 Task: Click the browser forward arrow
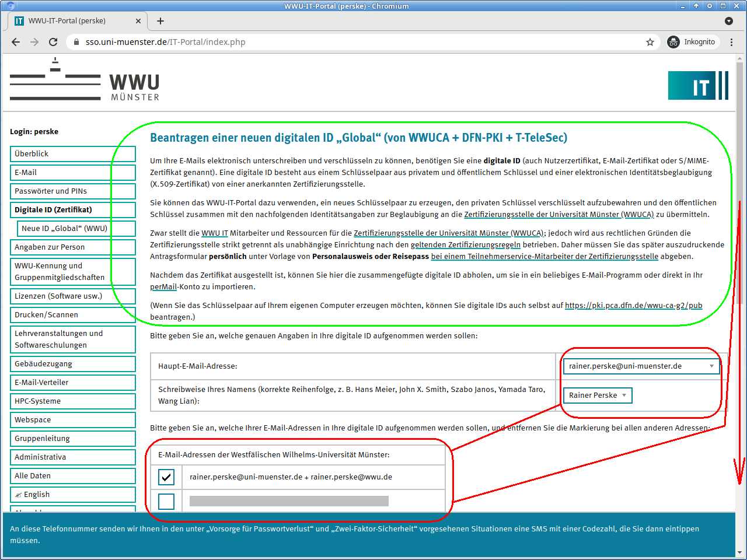click(34, 42)
